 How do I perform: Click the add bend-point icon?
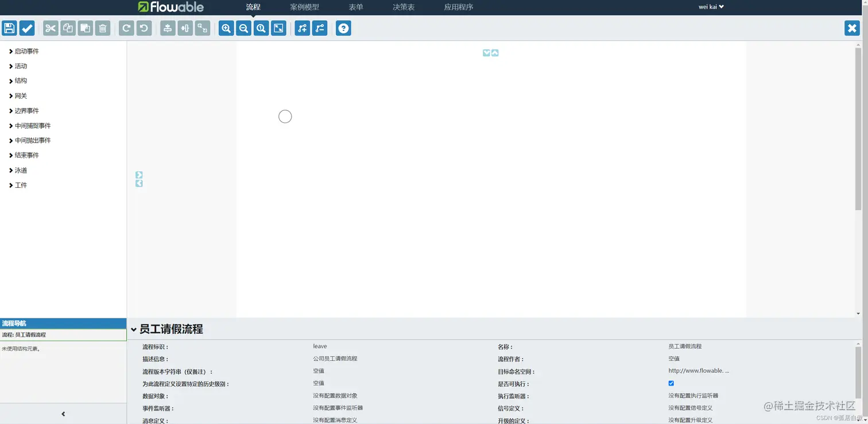coord(303,28)
